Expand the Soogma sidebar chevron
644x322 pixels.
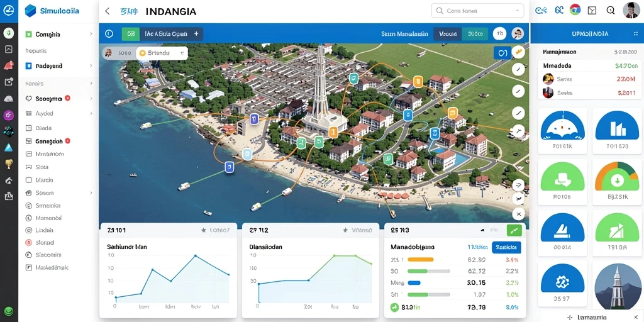[x=91, y=99]
